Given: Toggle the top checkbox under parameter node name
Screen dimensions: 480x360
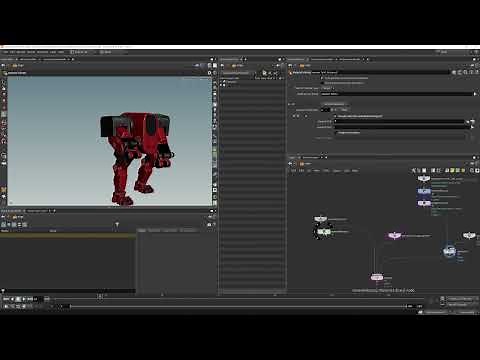Looking at the screenshot, I should click(322, 78).
